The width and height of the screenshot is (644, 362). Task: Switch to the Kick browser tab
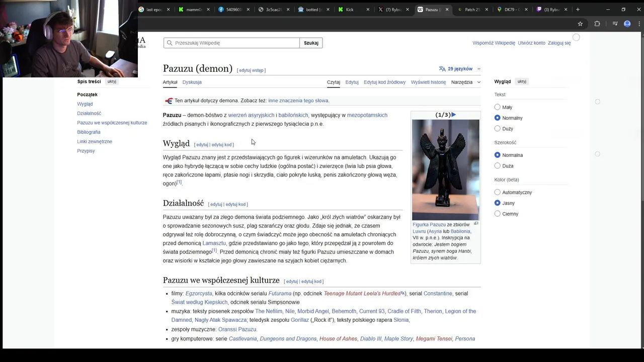click(354, 10)
